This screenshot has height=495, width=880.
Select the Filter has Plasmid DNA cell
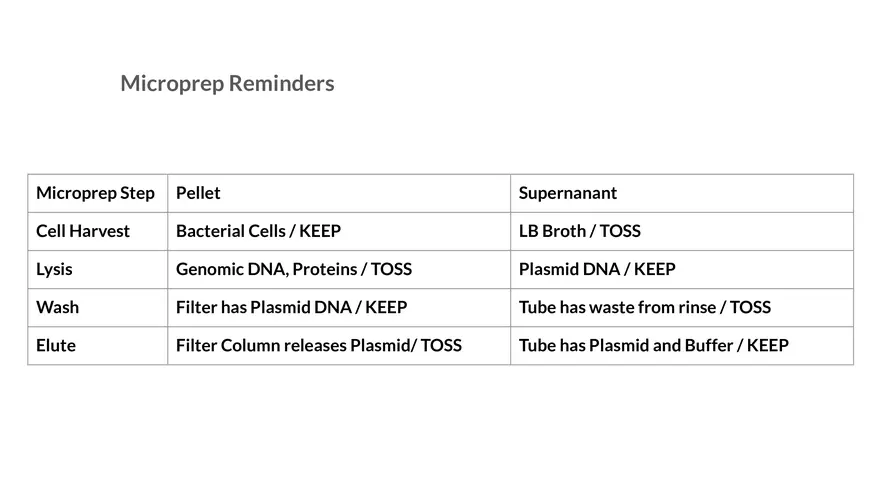(291, 307)
